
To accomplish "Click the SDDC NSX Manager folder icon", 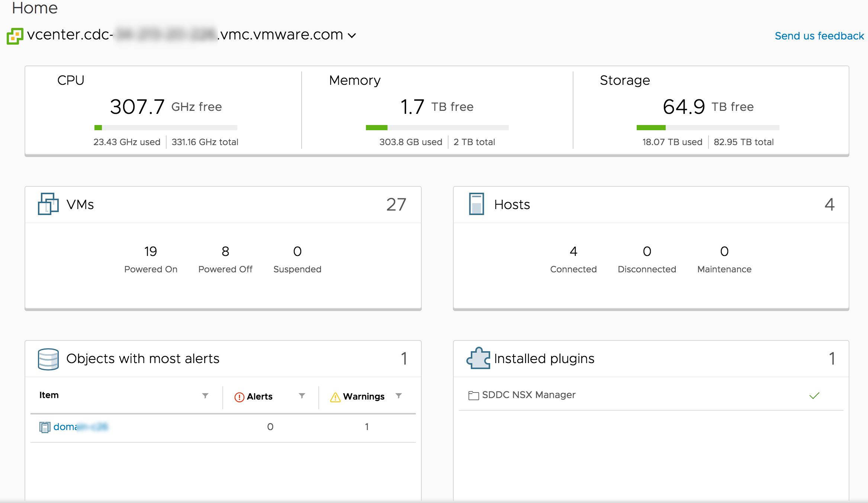I will [473, 395].
